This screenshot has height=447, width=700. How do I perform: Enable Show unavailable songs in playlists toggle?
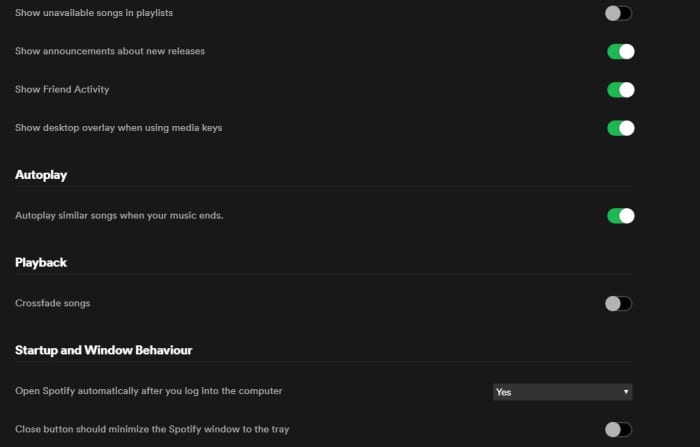pos(619,13)
